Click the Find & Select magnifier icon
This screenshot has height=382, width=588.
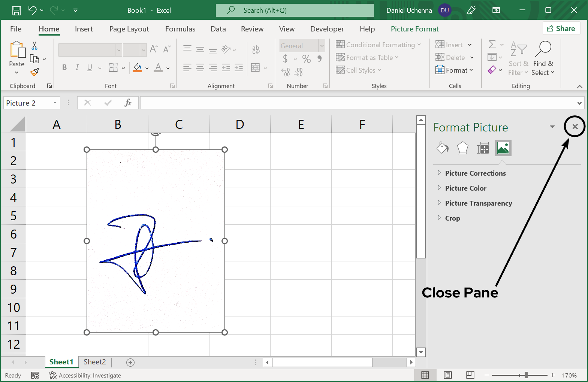click(543, 49)
